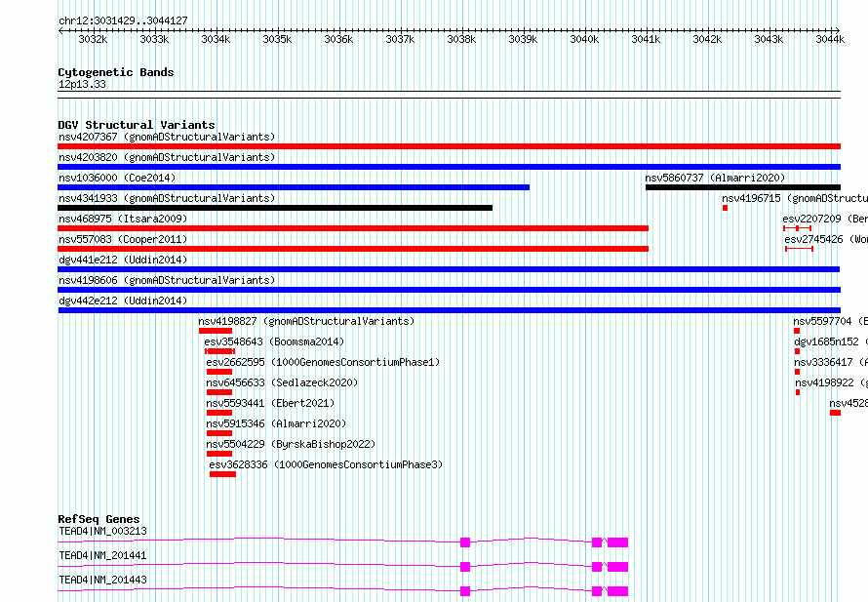Screen dimensions: 868x602
Task: Select the blue nsv1036000 Coe2014 bar
Action: click(x=294, y=187)
